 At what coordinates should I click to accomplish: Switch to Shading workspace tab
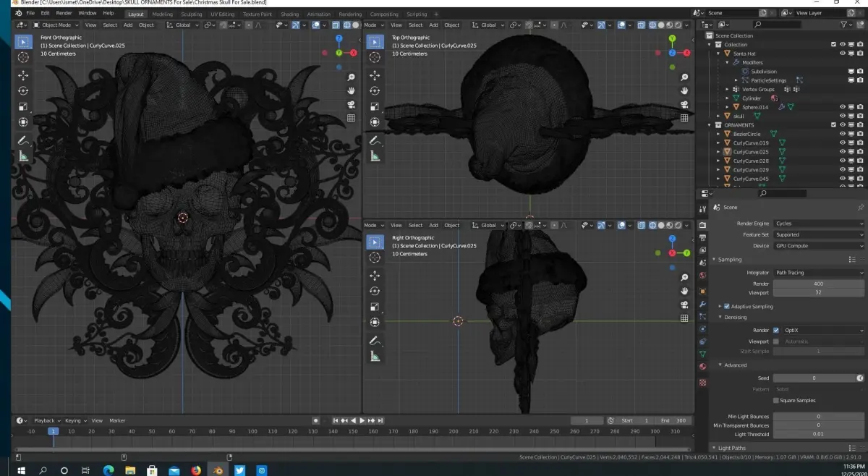point(289,14)
